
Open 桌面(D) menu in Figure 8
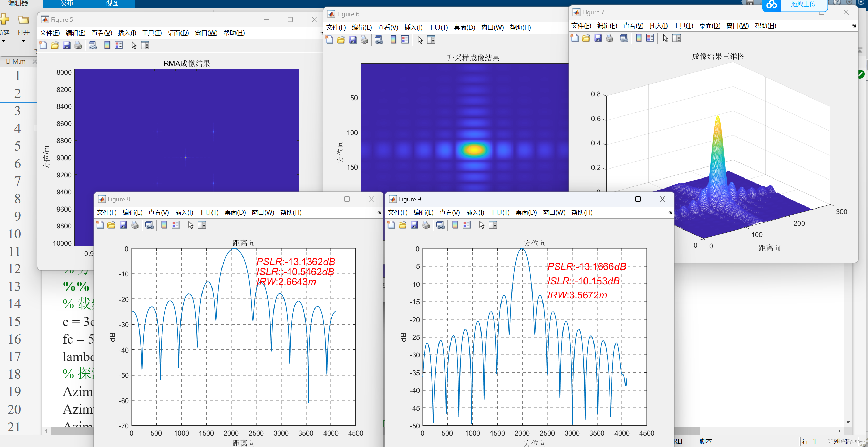pyautogui.click(x=235, y=212)
